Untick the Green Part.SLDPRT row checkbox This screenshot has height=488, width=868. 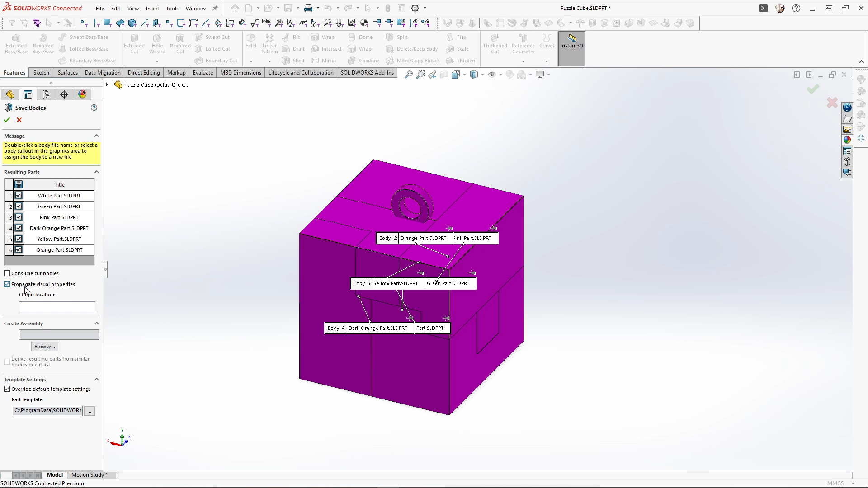point(19,206)
